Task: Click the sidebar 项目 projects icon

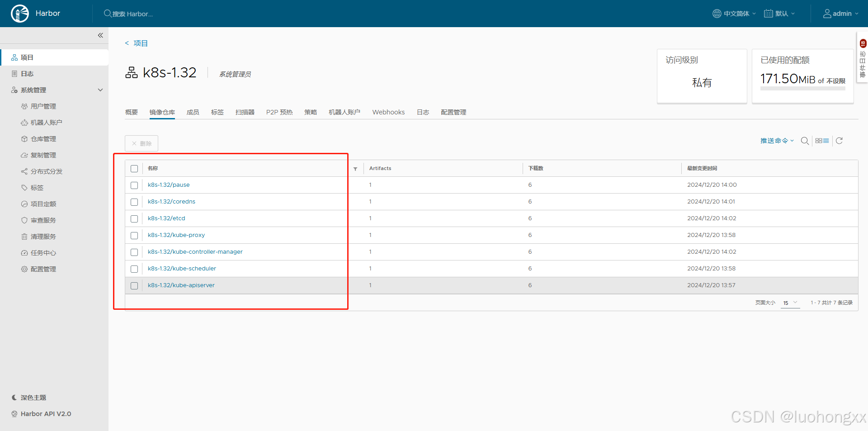Action: (14, 57)
